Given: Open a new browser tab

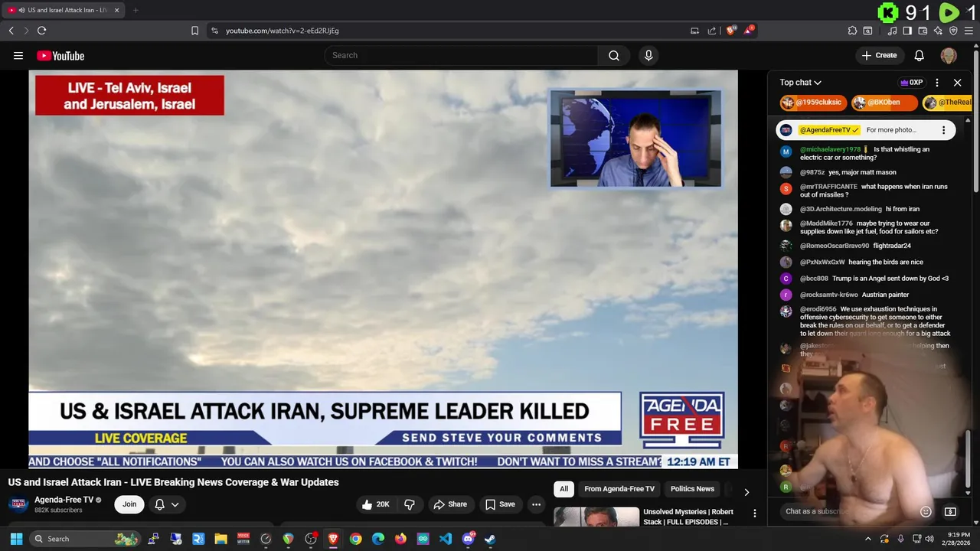Looking at the screenshot, I should pos(136,10).
